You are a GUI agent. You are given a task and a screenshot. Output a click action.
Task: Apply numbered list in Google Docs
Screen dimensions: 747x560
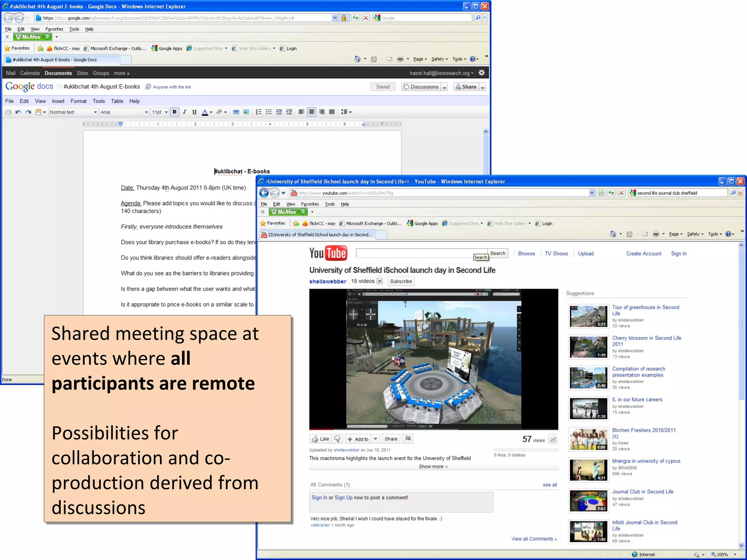click(259, 112)
